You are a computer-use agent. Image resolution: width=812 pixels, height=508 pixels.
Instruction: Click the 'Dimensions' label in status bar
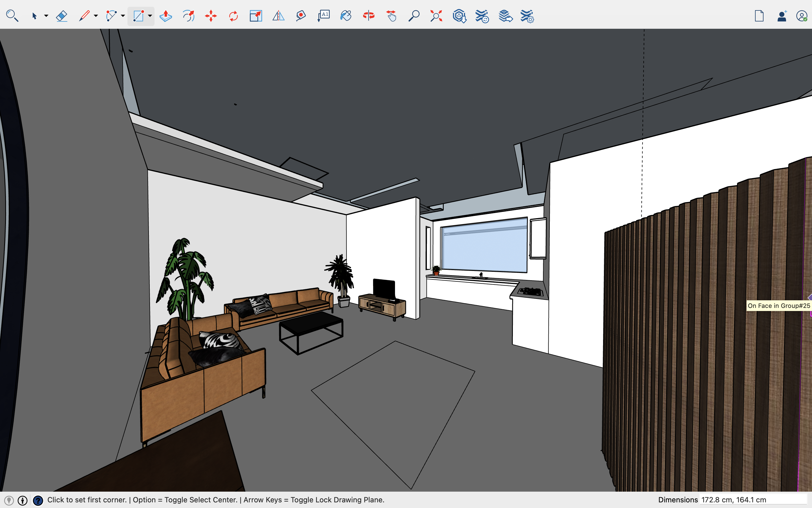click(x=678, y=500)
